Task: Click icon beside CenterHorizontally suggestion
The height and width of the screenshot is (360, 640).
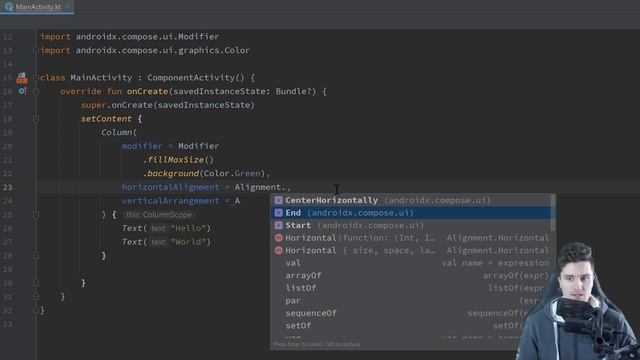Action: [x=278, y=200]
